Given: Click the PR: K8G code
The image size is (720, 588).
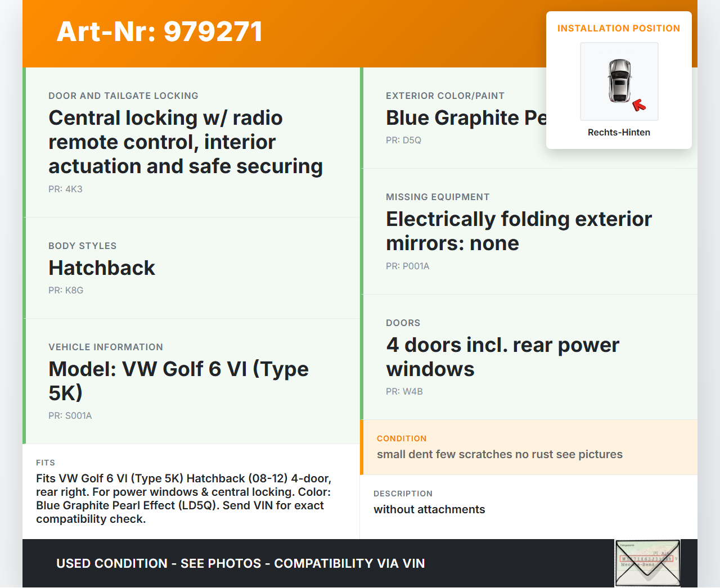Looking at the screenshot, I should [x=66, y=290].
